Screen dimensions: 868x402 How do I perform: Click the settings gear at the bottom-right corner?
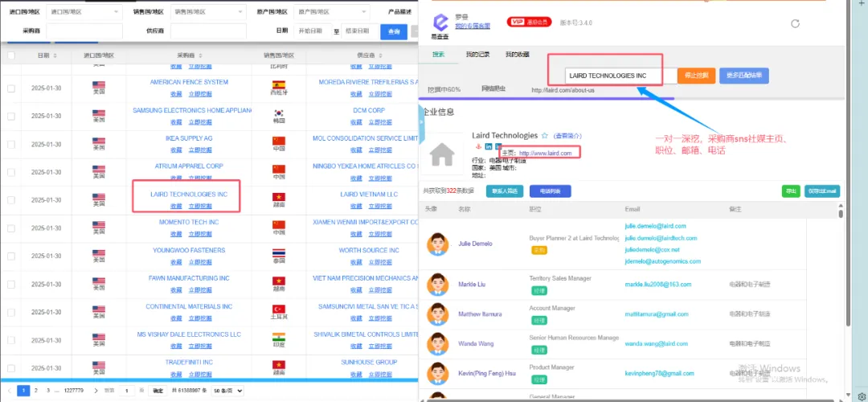pos(862,396)
